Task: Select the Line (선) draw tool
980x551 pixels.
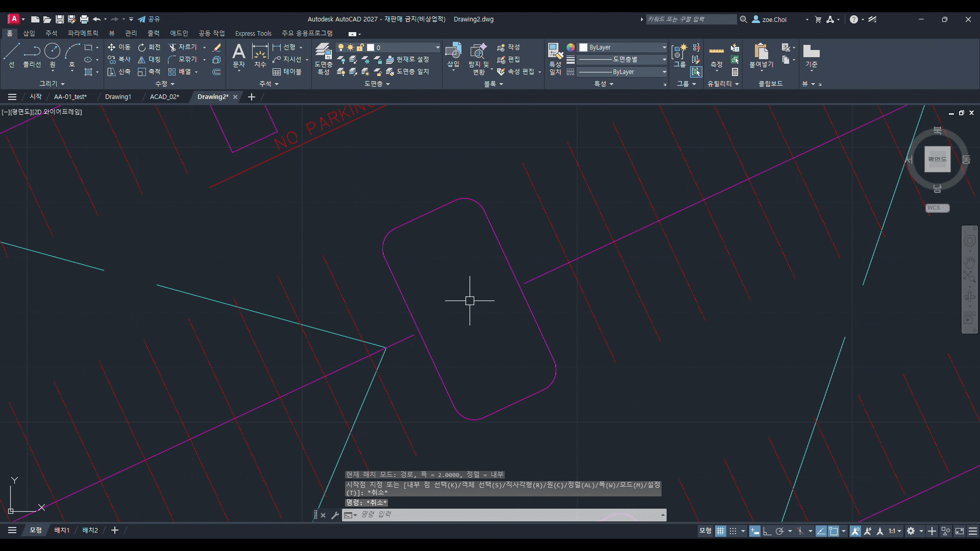Action: [12, 55]
